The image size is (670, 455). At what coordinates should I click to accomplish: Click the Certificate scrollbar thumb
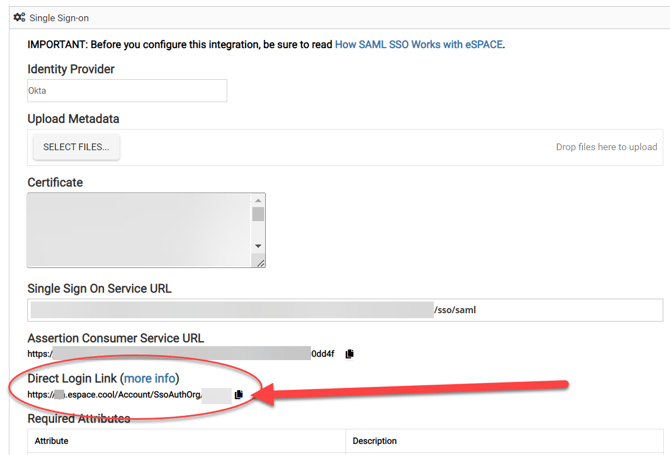pyautogui.click(x=258, y=214)
